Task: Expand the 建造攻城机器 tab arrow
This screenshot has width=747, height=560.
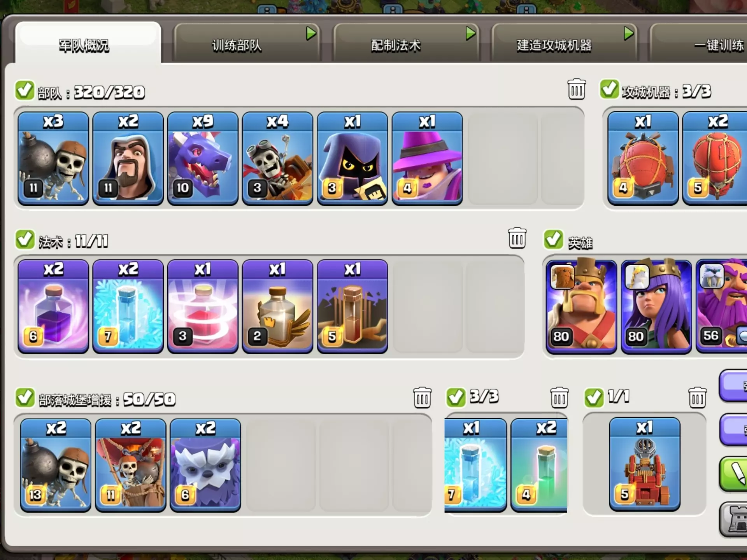Action: pos(629,33)
